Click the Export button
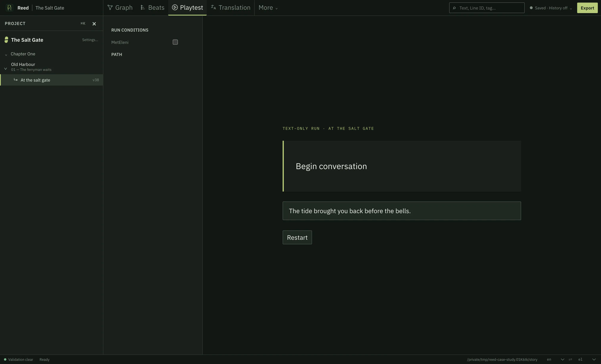Image resolution: width=601 pixels, height=364 pixels. pyautogui.click(x=587, y=8)
